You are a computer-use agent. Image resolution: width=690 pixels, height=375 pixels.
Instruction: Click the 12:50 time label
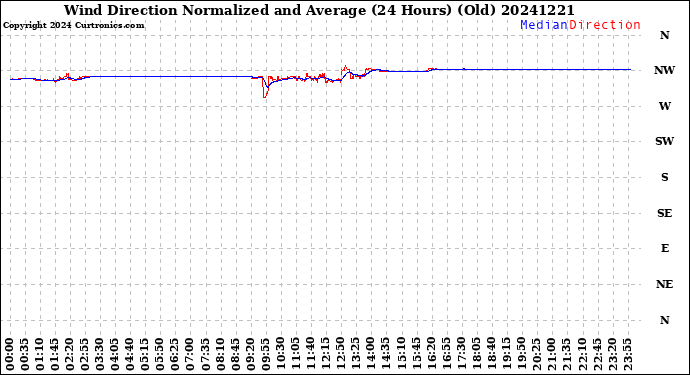[340, 355]
